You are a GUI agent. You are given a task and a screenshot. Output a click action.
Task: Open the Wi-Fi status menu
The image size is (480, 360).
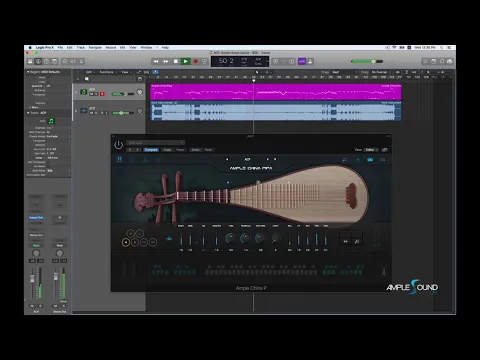pyautogui.click(x=394, y=48)
